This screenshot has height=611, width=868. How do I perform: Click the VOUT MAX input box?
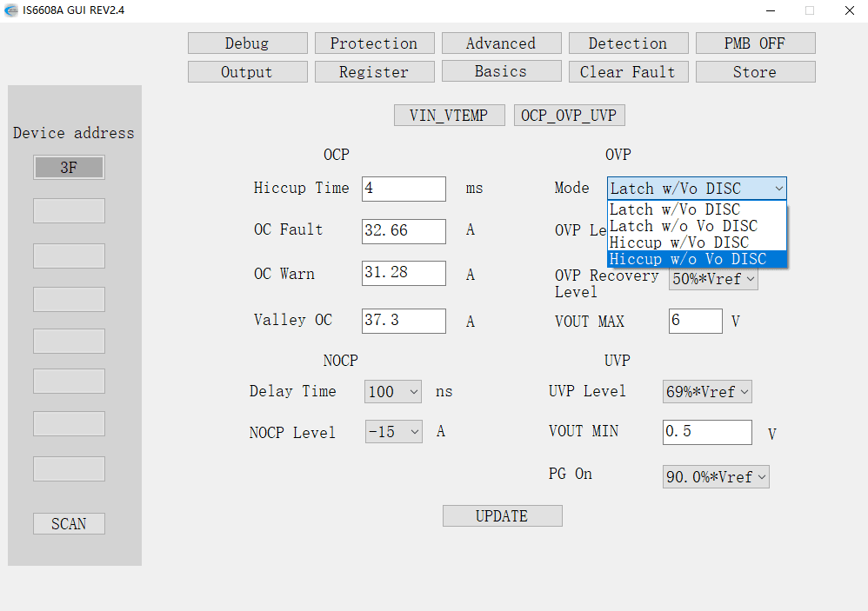click(695, 321)
